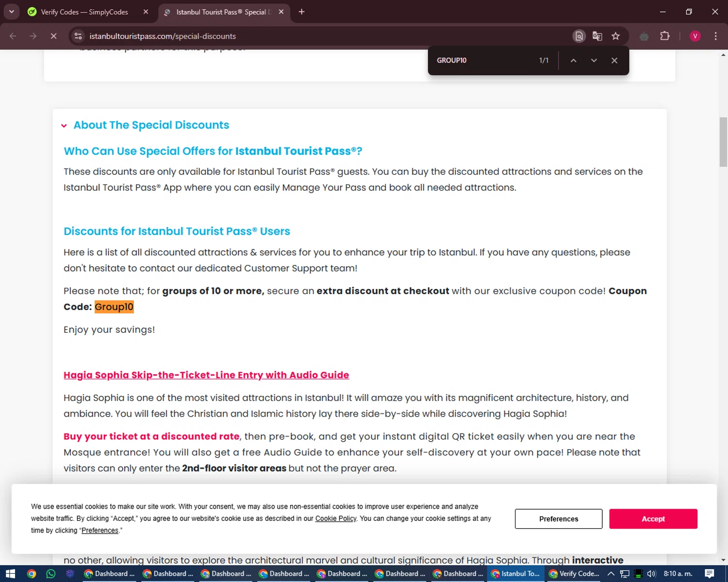
Task: Switch to Verify Codes — SimplyCodes tab
Action: [84, 12]
